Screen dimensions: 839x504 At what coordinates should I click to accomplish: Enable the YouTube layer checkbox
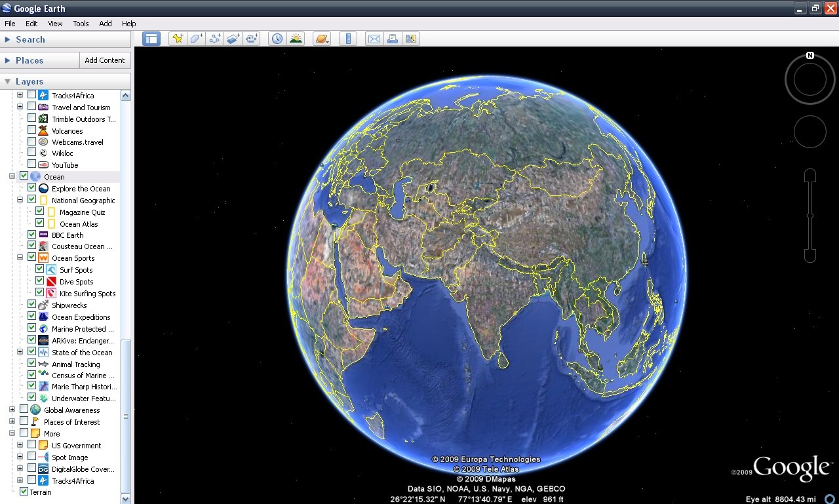[x=31, y=164]
